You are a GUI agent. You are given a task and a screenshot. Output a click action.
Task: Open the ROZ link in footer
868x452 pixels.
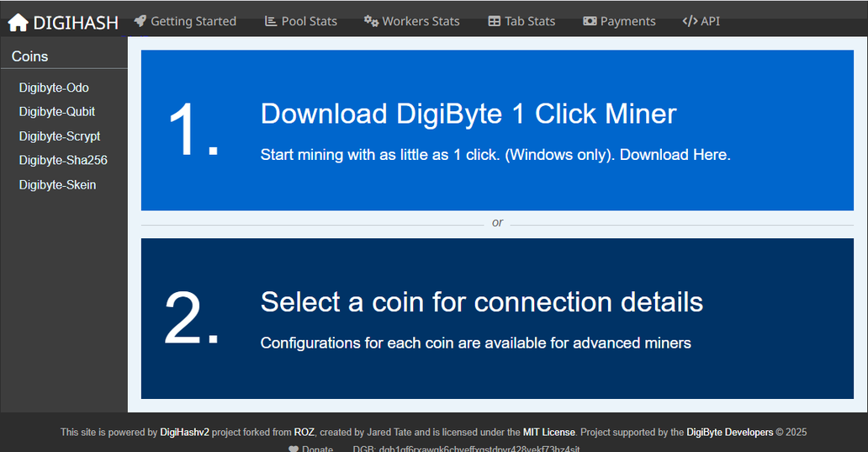[304, 432]
